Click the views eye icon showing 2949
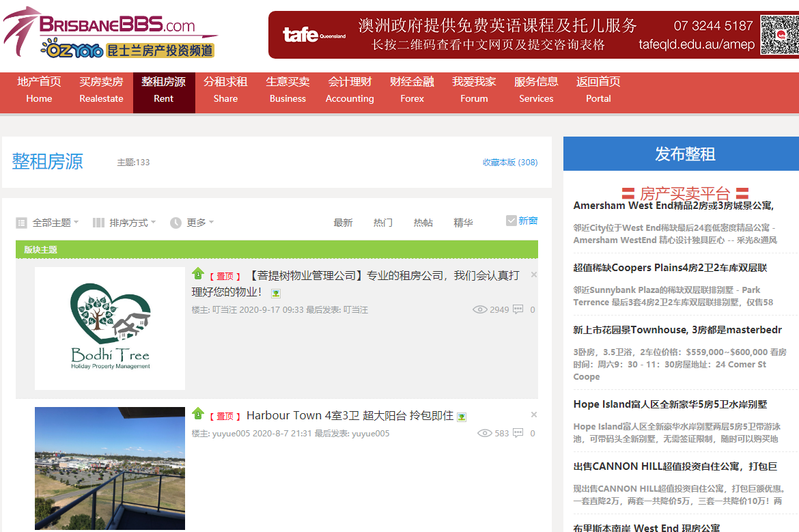The height and width of the screenshot is (532, 799). tap(479, 309)
